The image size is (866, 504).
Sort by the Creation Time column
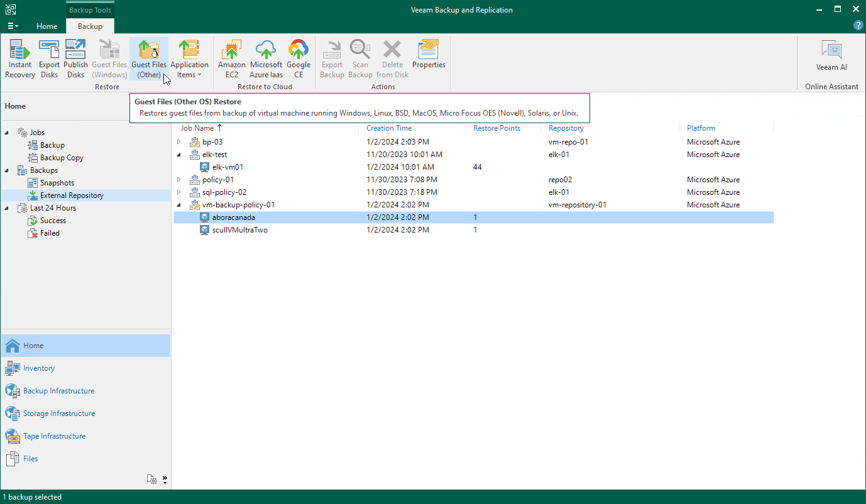tap(389, 128)
